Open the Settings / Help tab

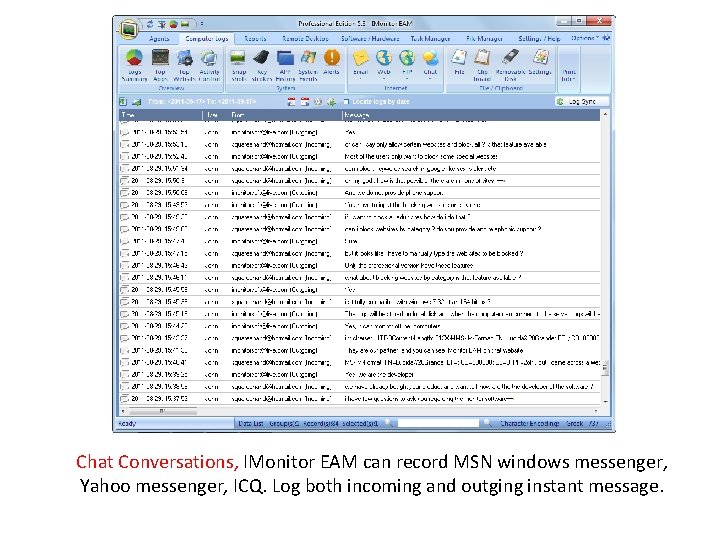[x=539, y=39]
